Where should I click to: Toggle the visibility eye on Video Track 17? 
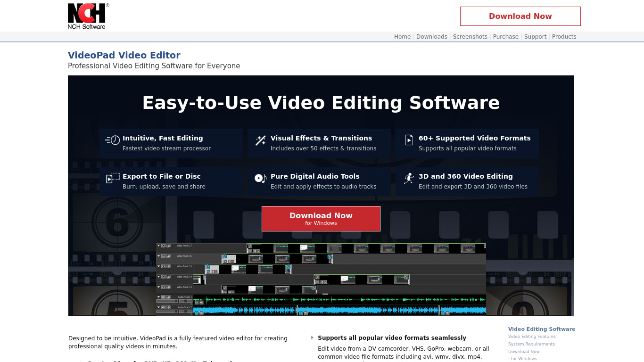pos(163,246)
